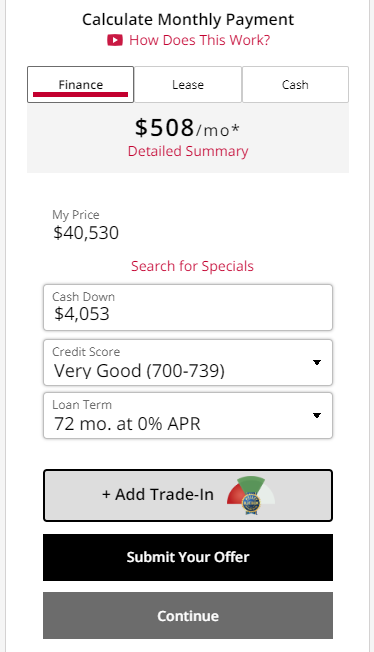
Task: Submit Your Offer button click
Action: (x=188, y=557)
